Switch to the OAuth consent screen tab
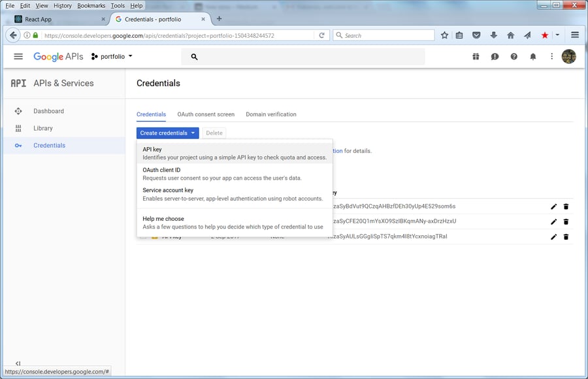This screenshot has width=588, height=379. click(x=206, y=114)
